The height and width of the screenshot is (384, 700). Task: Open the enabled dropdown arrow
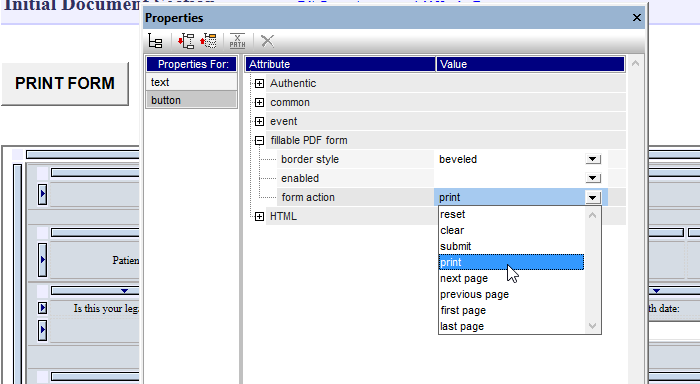pos(593,178)
